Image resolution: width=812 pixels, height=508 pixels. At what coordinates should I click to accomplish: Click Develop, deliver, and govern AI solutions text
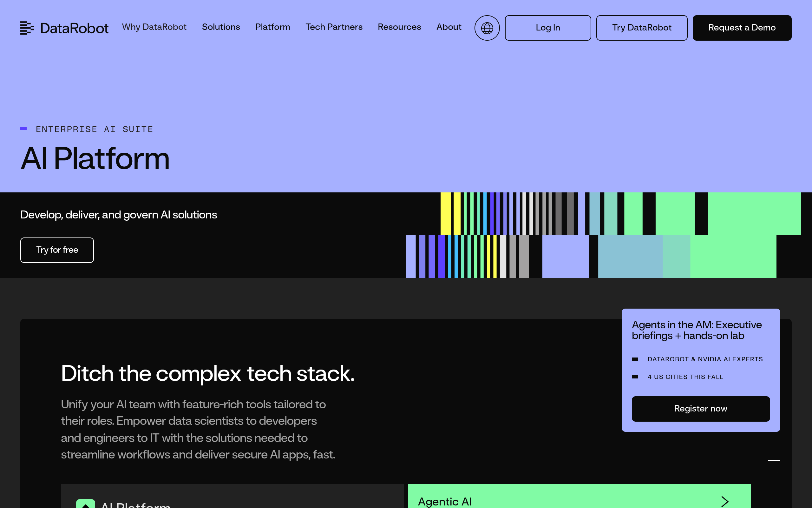[x=119, y=215]
